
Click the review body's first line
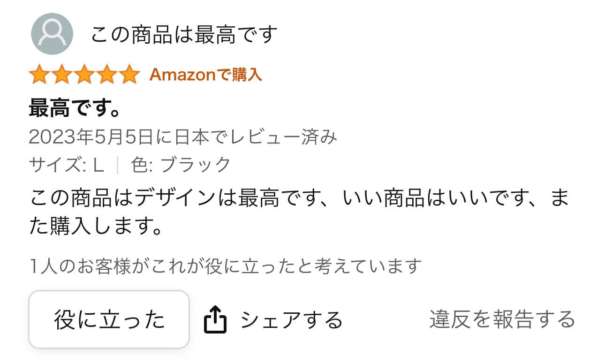pos(299,199)
